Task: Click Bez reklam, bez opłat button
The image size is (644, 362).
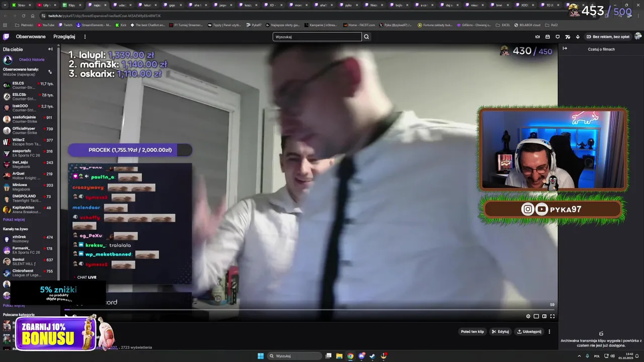Action: pyautogui.click(x=608, y=37)
